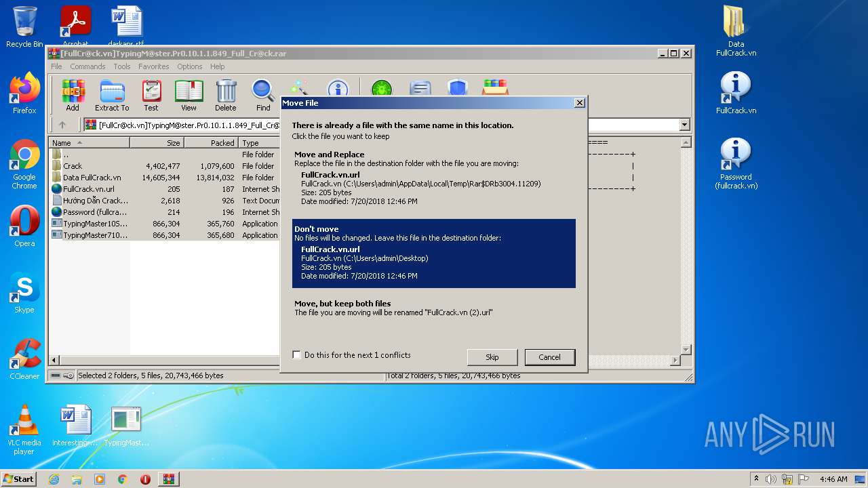
Task: Choose Move, but keep both files
Action: point(434,308)
